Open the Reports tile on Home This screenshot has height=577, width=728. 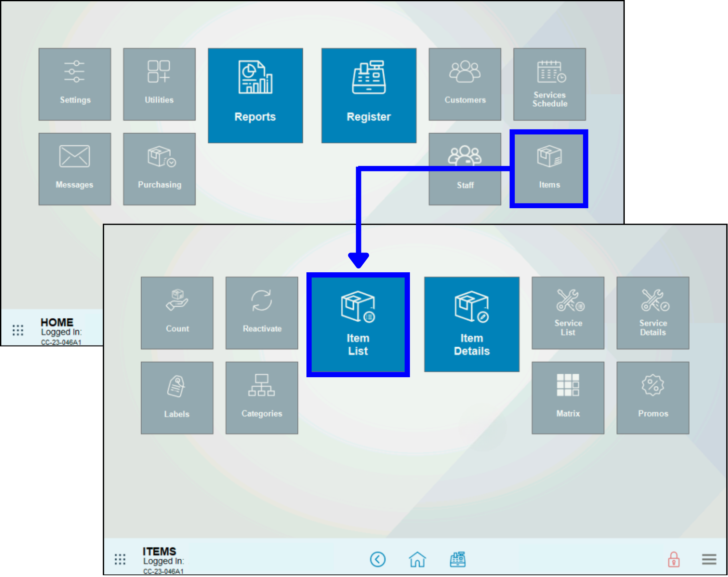tap(255, 95)
